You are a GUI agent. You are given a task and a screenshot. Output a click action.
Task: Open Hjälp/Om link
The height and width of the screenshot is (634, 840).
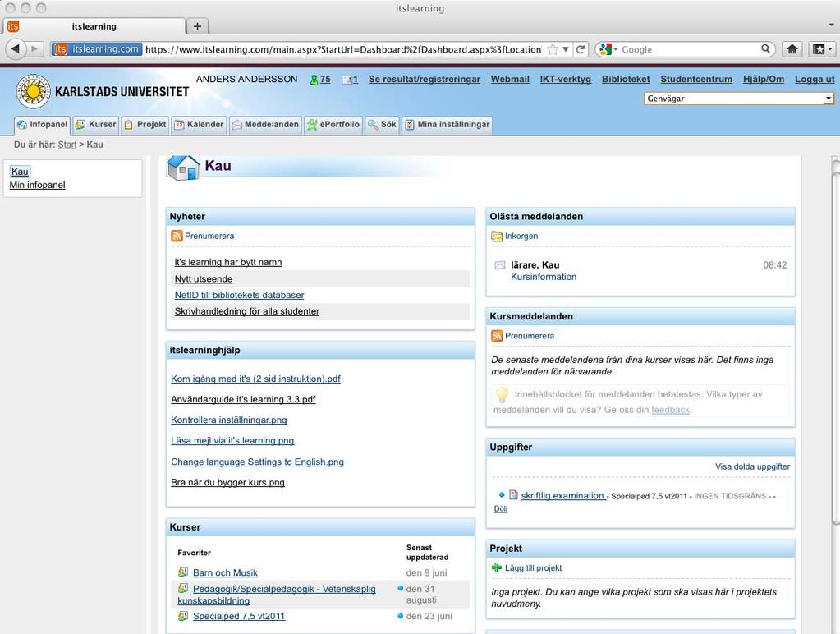coord(764,80)
